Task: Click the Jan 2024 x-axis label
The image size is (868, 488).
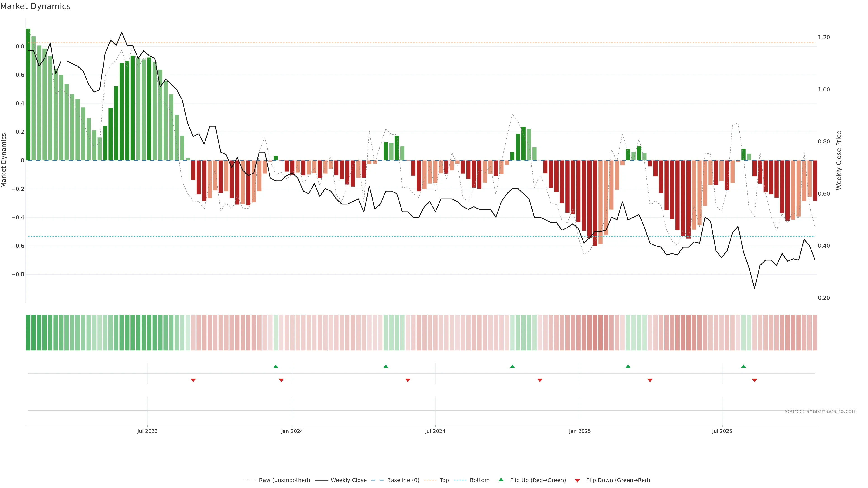Action: 292,431
